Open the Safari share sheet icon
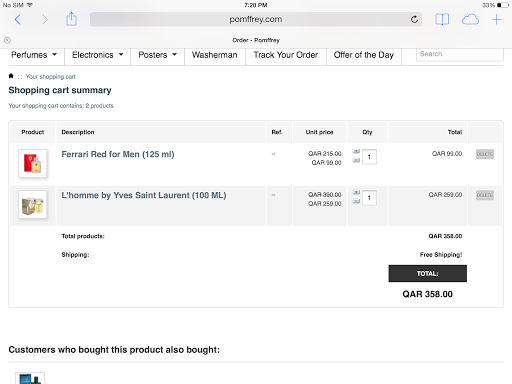The height and width of the screenshot is (384, 512). click(x=71, y=19)
